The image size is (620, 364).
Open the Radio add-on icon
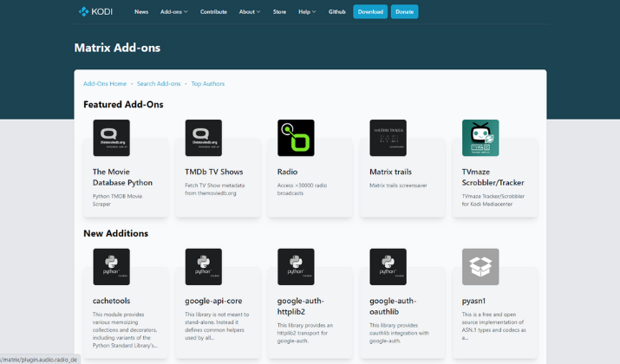tap(296, 138)
